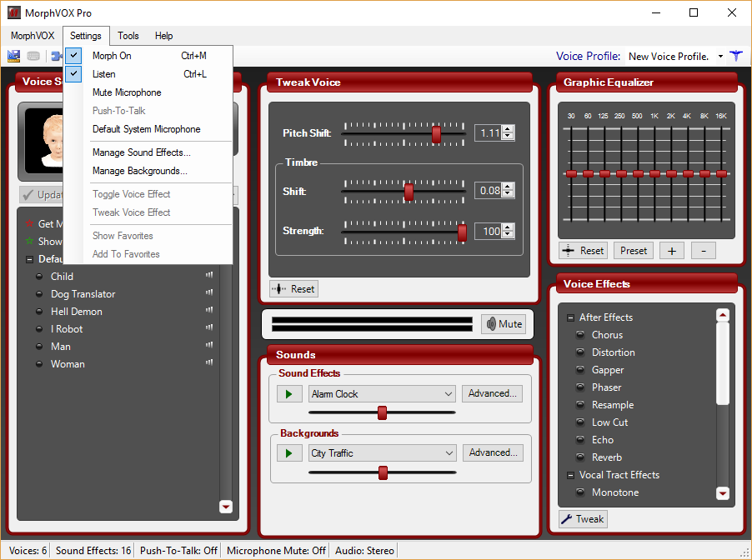The image size is (752, 560).
Task: Open the Tools menu
Action: [128, 36]
